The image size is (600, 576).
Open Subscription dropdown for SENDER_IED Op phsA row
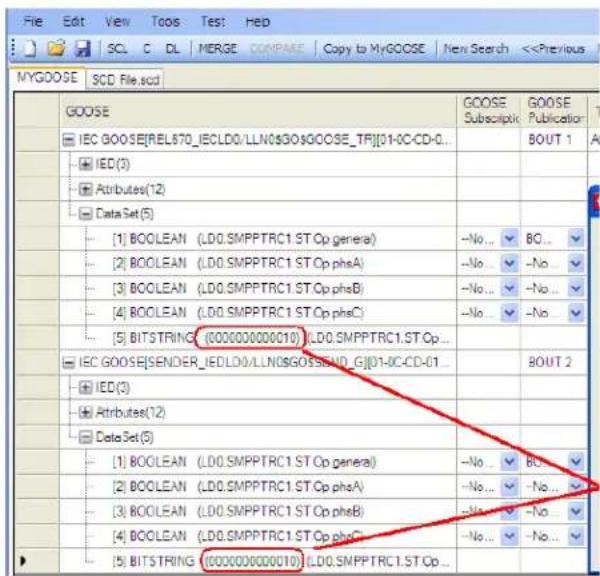509,486
